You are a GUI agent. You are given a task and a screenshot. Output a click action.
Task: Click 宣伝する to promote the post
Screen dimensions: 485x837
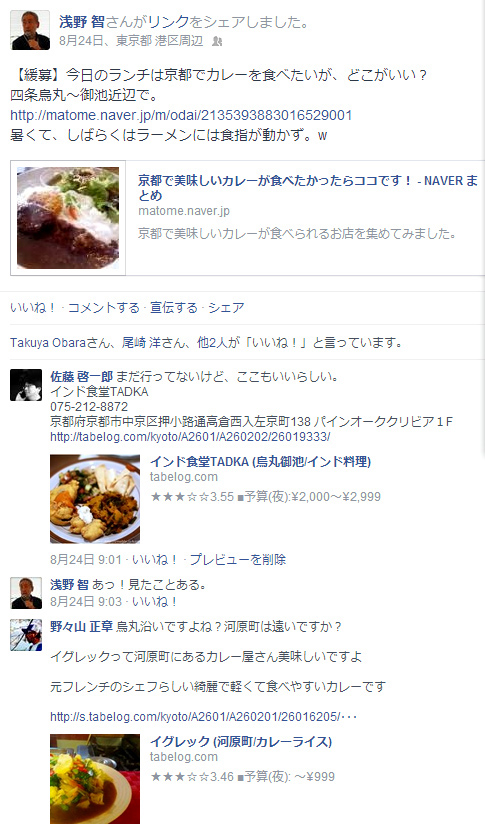tap(173, 308)
